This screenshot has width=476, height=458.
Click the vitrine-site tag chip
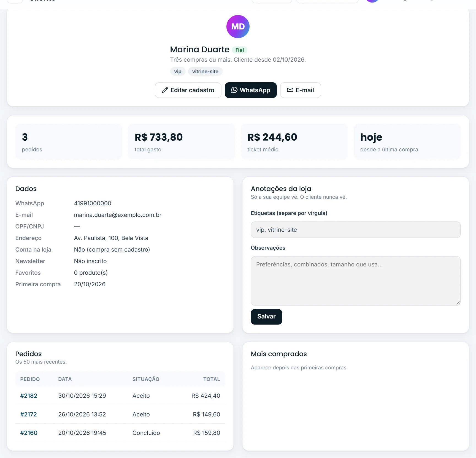(x=205, y=72)
